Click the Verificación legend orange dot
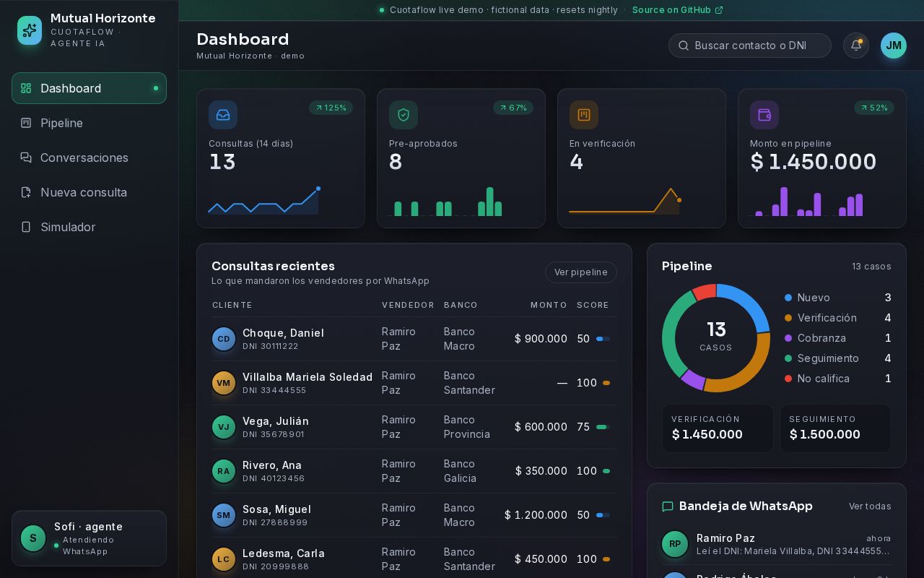Screen dimensions: 924x578 coord(788,318)
